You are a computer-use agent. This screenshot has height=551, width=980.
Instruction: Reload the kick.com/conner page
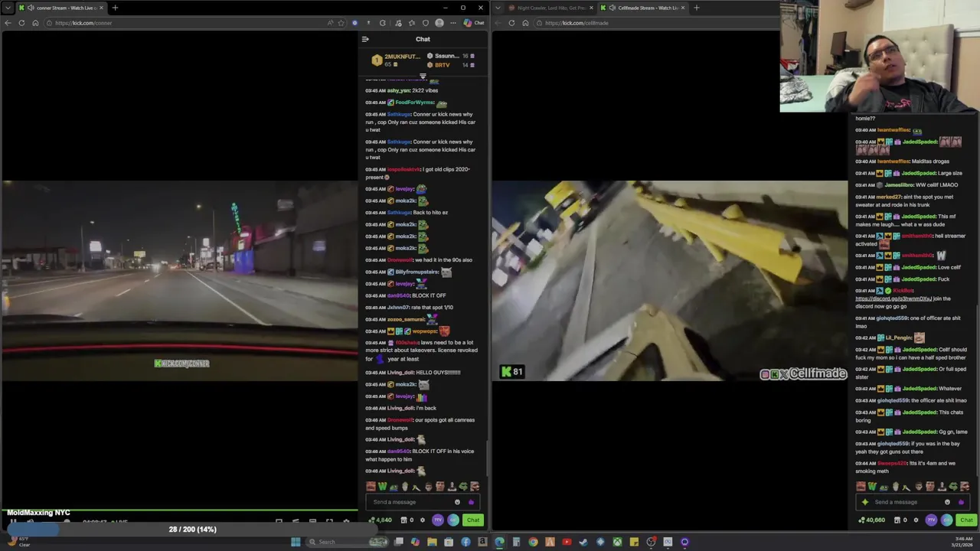coord(21,23)
